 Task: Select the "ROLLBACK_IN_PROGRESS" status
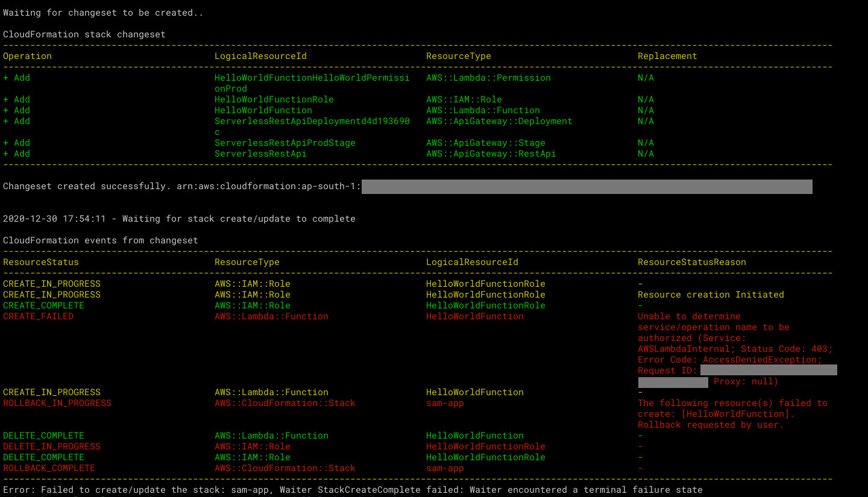coord(57,403)
